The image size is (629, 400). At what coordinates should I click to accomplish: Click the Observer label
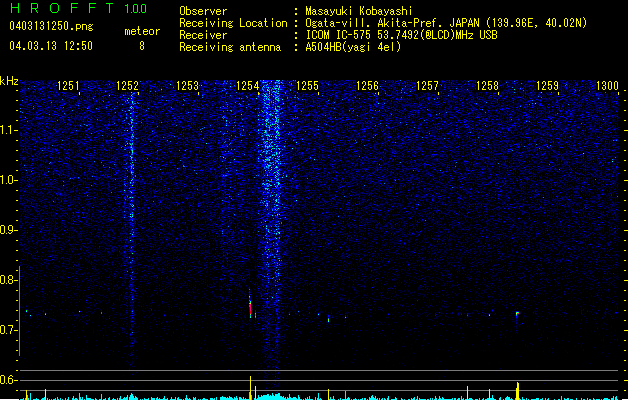203,11
